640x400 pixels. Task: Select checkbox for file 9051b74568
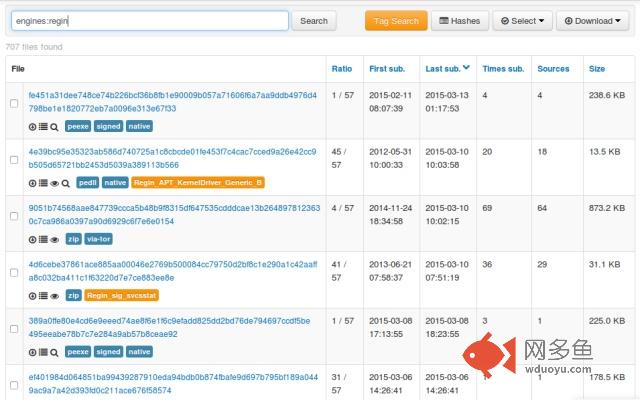14,215
